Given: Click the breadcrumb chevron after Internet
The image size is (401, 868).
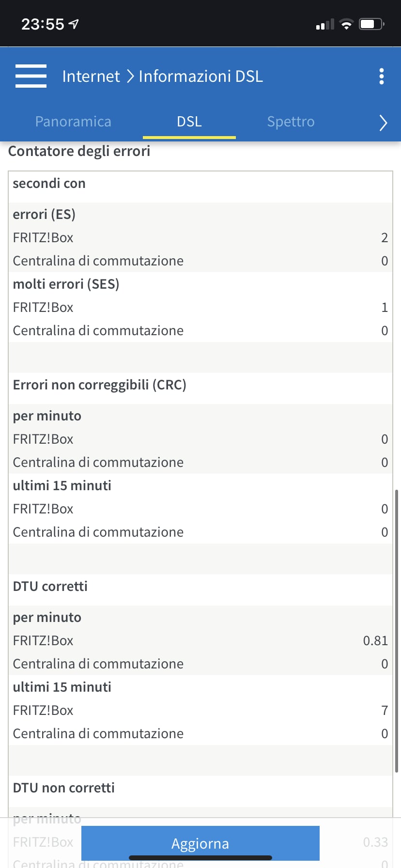Looking at the screenshot, I should (130, 76).
